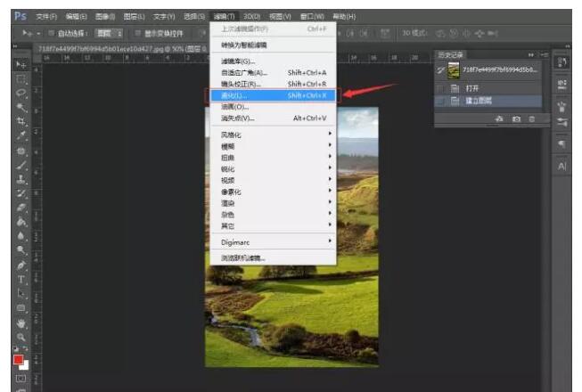582x392 pixels.
Task: Select the Dodge tool
Action: click(x=20, y=250)
